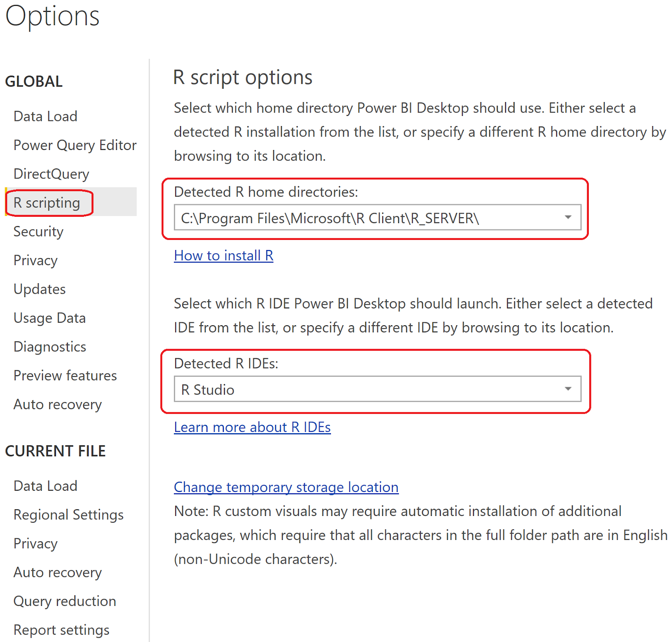Screen dimensions: 672x642
Task: Click the R script options heading
Action: click(x=243, y=77)
